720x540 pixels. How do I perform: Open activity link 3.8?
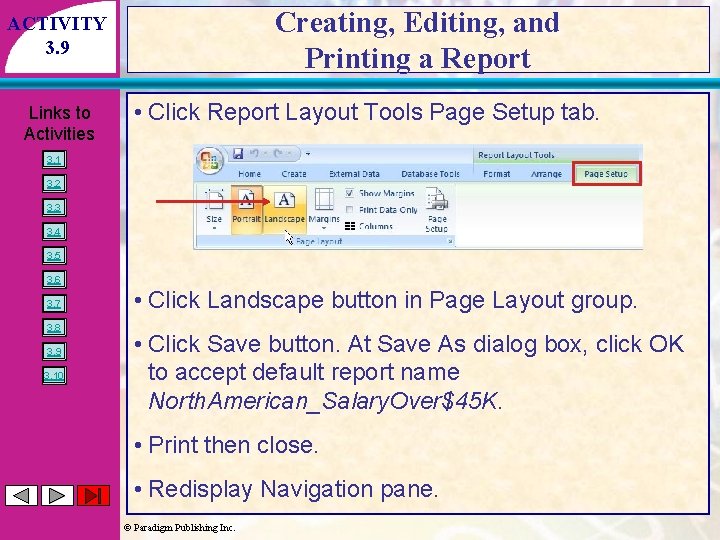point(54,327)
